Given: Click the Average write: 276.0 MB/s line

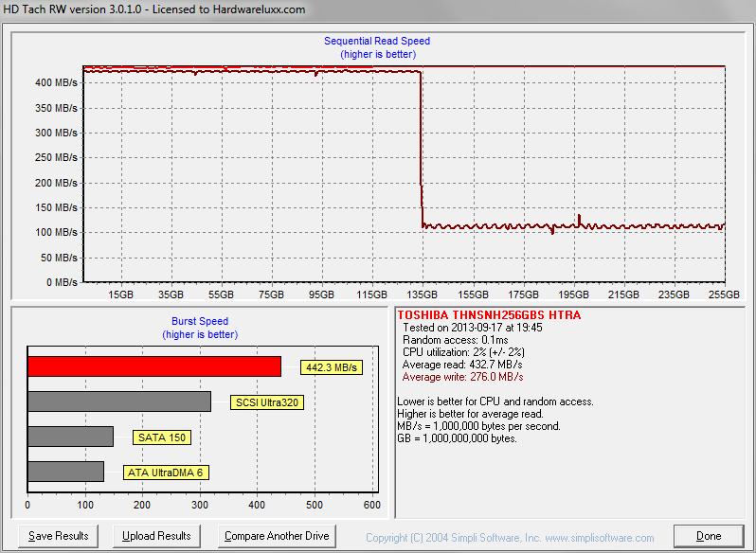Looking at the screenshot, I should tap(463, 377).
